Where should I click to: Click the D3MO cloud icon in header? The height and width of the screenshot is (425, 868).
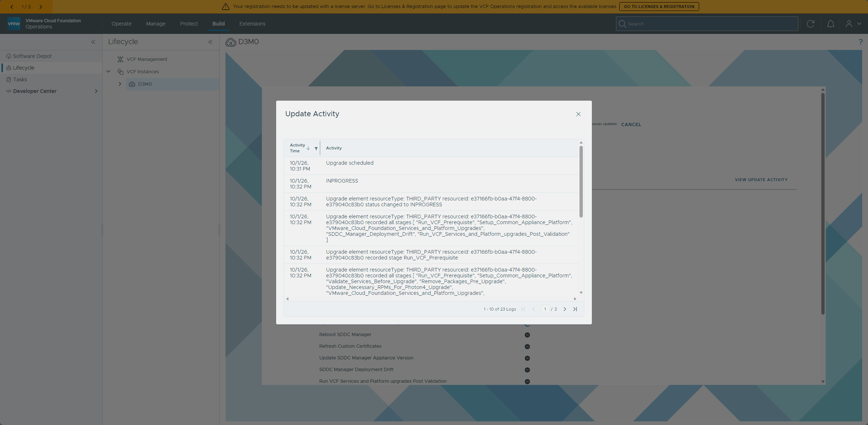tap(231, 42)
